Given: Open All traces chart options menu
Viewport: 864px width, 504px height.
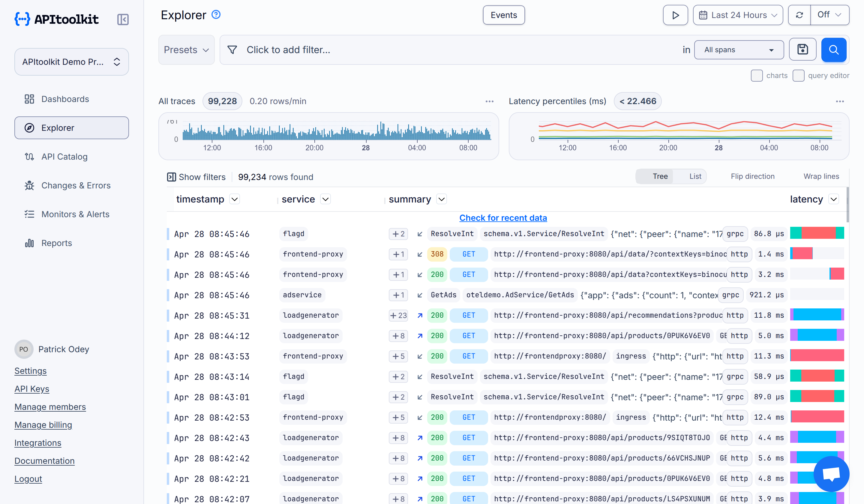Looking at the screenshot, I should pos(489,101).
